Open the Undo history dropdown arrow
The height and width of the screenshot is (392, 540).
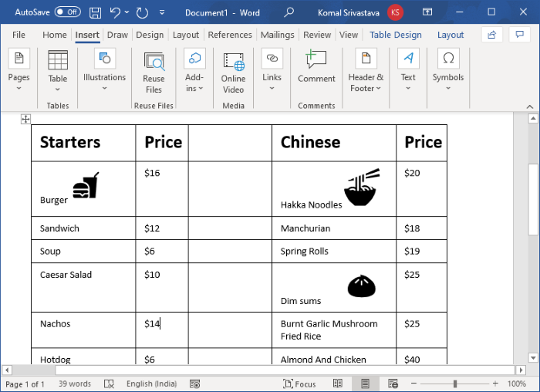point(127,12)
